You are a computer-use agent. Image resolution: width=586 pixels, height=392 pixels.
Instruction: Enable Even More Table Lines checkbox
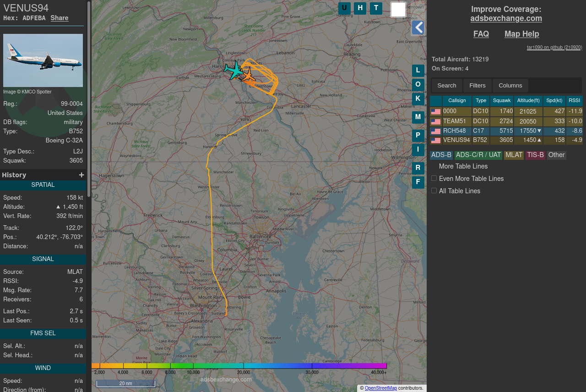434,178
